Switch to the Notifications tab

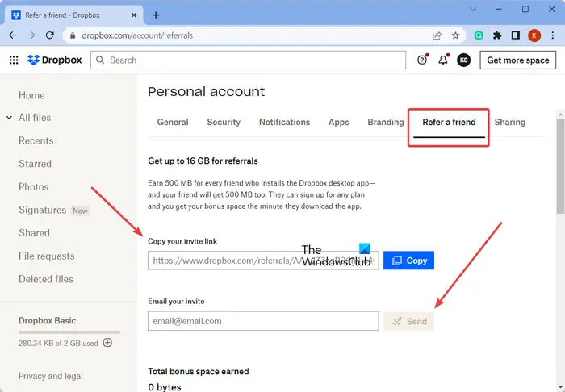(x=284, y=122)
